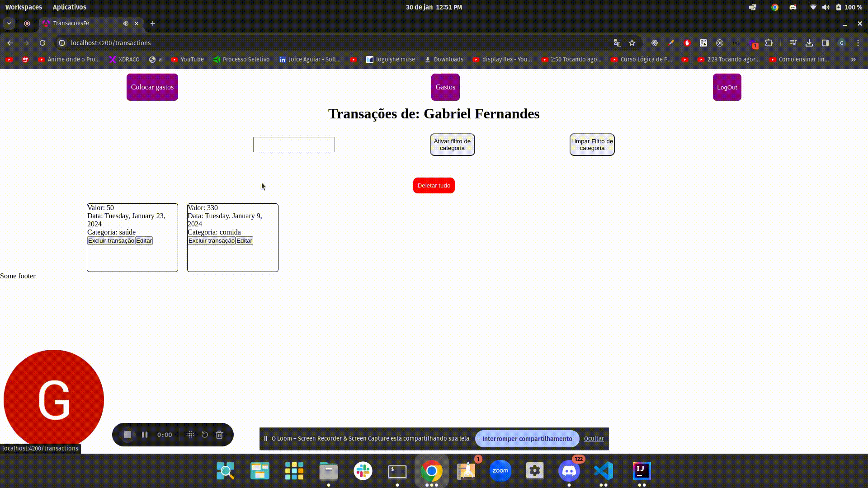
Task: Click Ativar filtro de categoria button
Action: (x=452, y=144)
